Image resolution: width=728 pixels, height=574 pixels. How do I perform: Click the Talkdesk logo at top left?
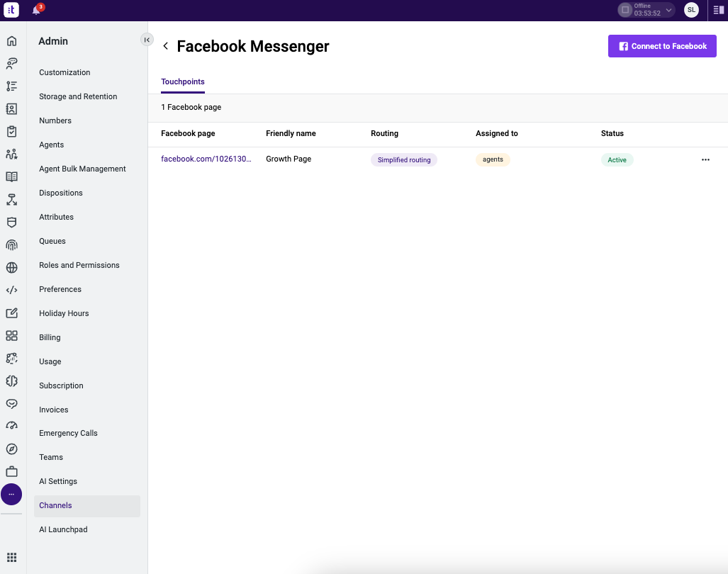11,10
